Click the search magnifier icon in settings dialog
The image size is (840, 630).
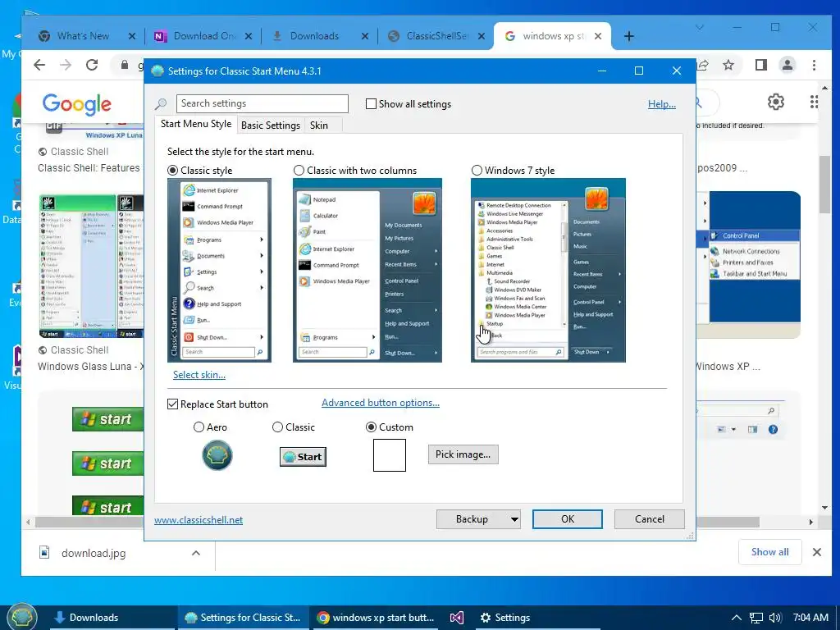click(x=161, y=104)
